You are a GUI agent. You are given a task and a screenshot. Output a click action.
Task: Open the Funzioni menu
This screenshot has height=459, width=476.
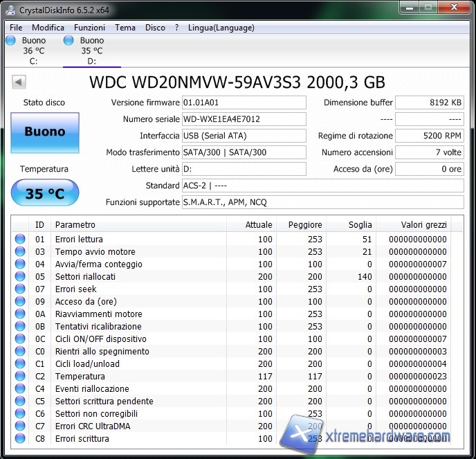(x=90, y=28)
